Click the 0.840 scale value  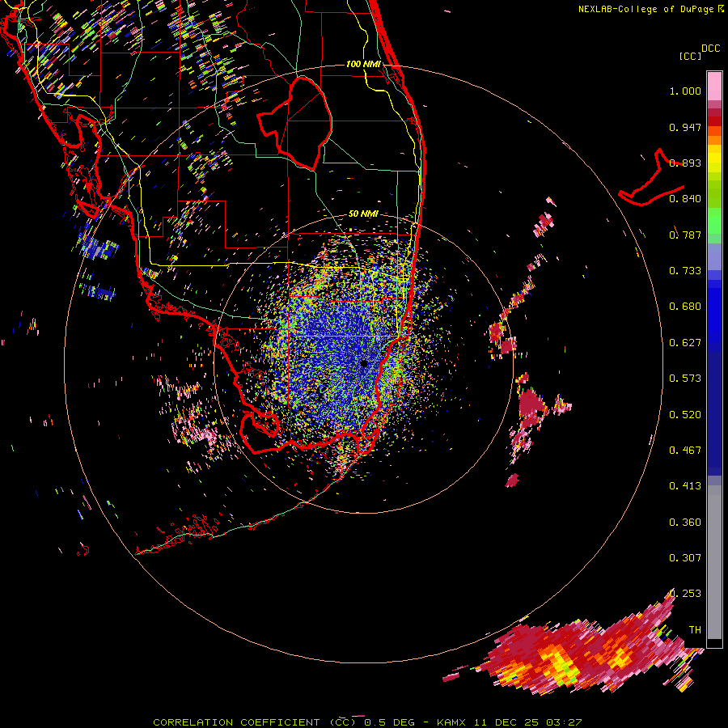pos(685,199)
